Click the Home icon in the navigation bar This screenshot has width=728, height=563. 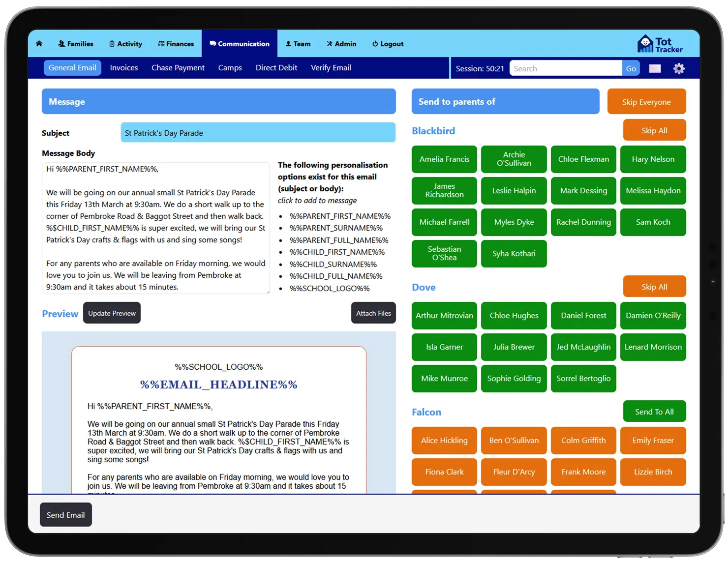(x=39, y=44)
